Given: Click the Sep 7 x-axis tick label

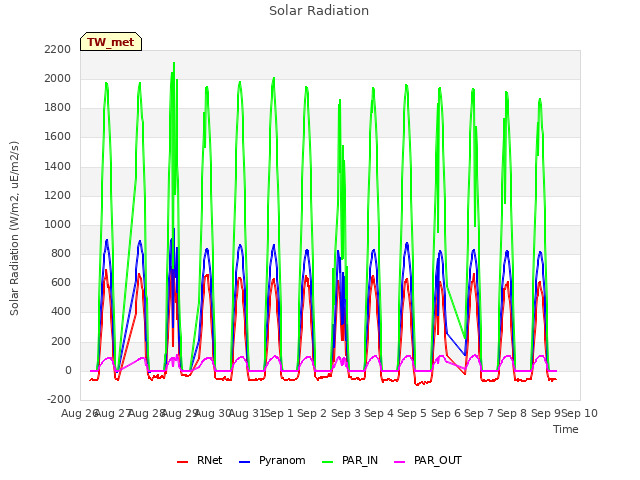Looking at the screenshot, I should click(x=479, y=413).
